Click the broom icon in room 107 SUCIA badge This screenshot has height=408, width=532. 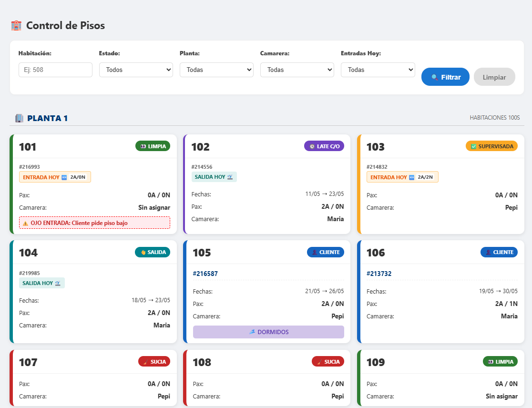point(146,362)
